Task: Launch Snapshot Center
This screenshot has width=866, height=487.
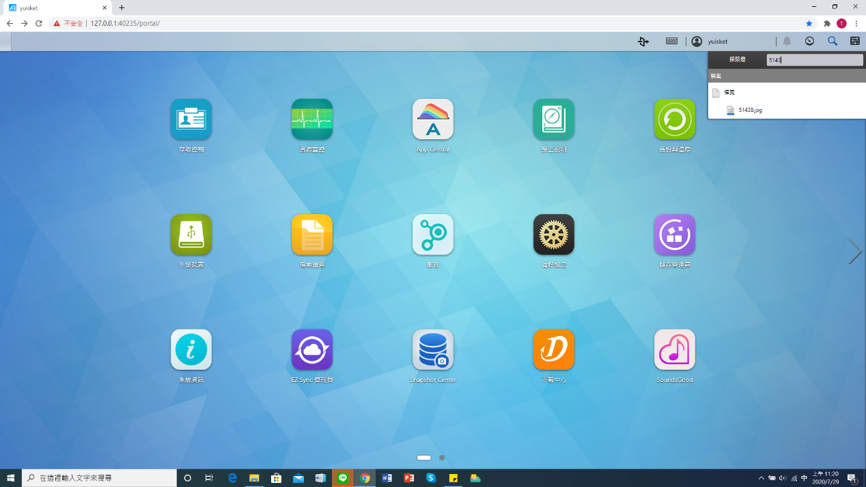Action: pyautogui.click(x=433, y=350)
